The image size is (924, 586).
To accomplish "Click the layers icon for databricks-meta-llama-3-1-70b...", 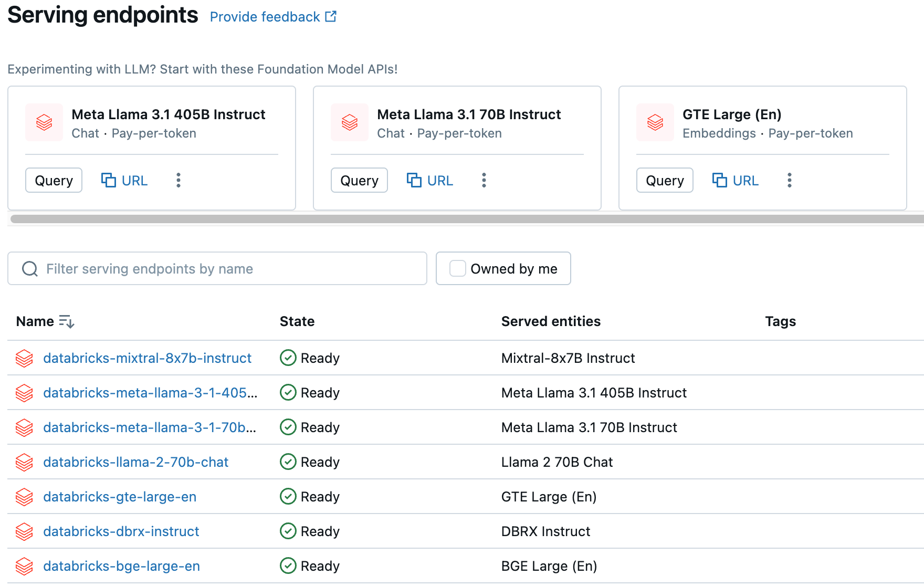I will pos(24,427).
